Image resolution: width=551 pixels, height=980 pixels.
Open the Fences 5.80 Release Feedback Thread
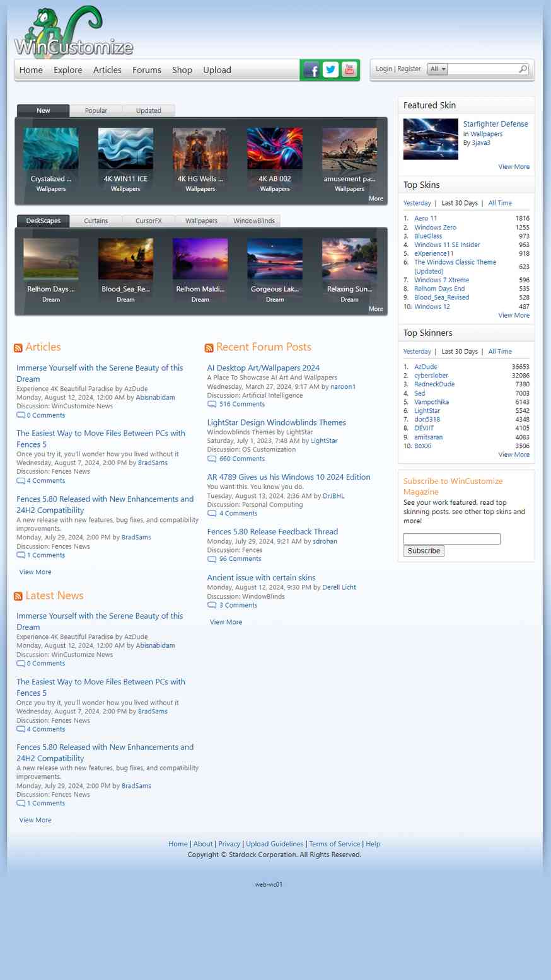click(273, 532)
